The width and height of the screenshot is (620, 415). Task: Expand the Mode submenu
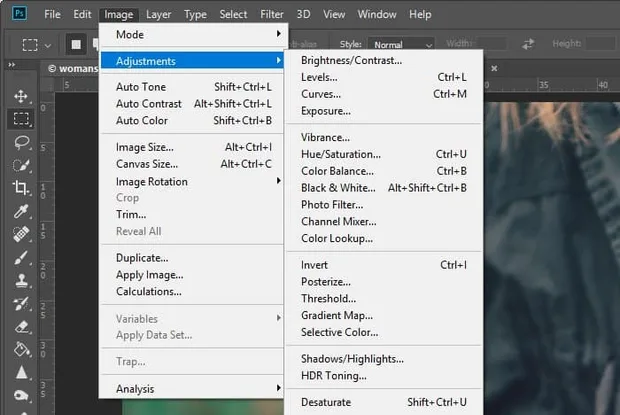(x=193, y=34)
